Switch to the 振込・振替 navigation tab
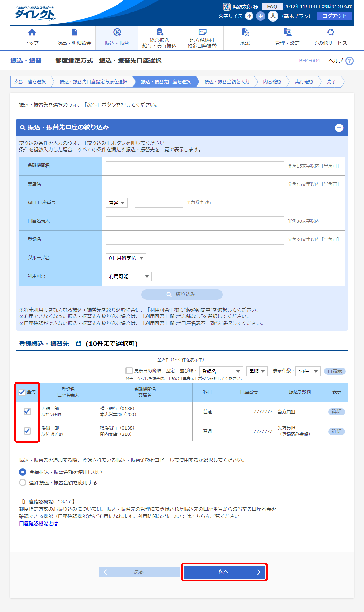364x612 pixels. [117, 38]
